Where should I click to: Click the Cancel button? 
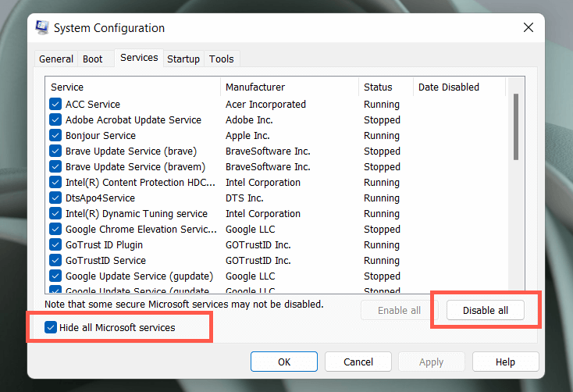(358, 362)
